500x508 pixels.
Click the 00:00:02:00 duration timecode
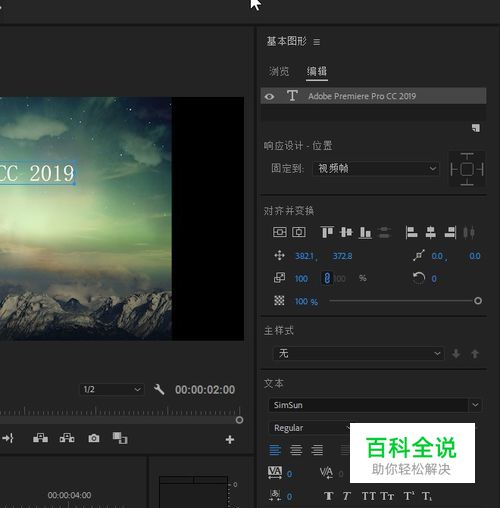click(205, 390)
